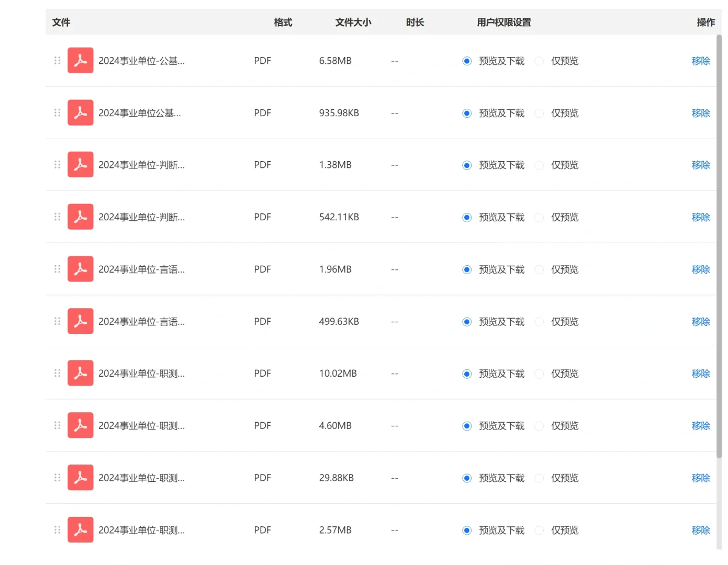Click the drag handle of the 1.38MB row
Screen dimensions: 728x565
pyautogui.click(x=58, y=165)
